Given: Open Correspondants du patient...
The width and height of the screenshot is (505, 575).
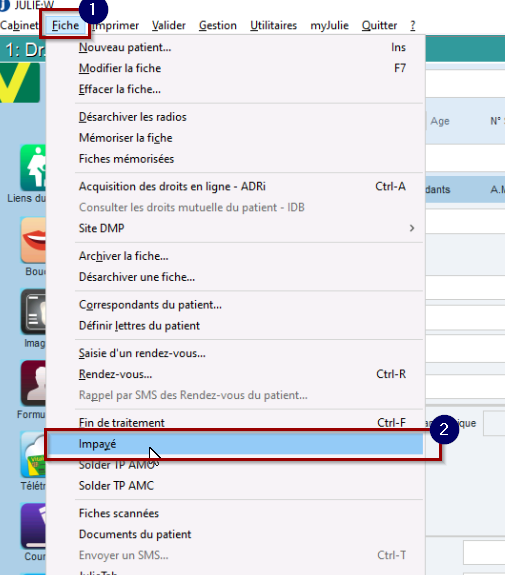Looking at the screenshot, I should [235, 305].
